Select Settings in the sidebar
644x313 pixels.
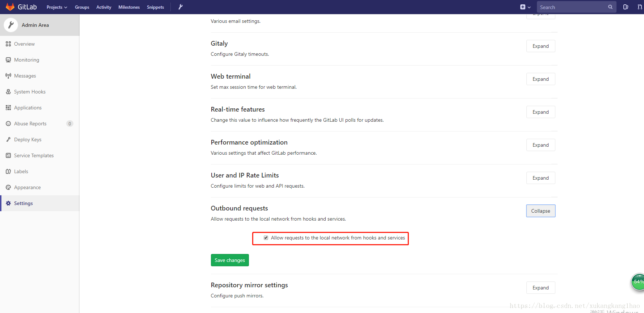[39, 203]
